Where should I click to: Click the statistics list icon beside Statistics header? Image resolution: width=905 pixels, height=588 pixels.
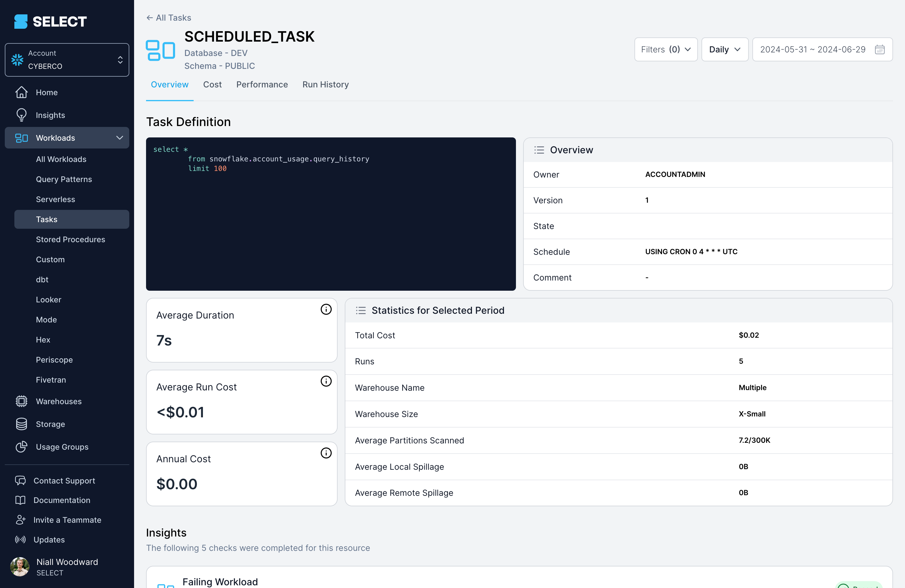point(362,310)
